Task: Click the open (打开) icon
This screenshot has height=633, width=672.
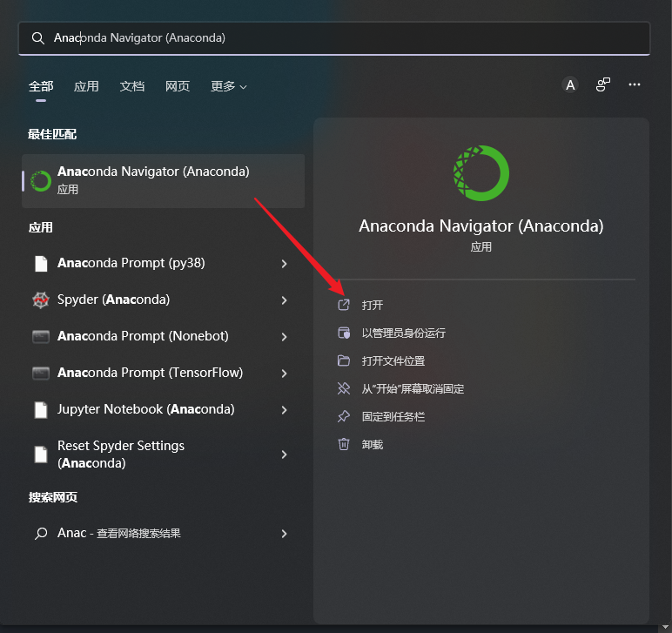Action: click(x=344, y=305)
